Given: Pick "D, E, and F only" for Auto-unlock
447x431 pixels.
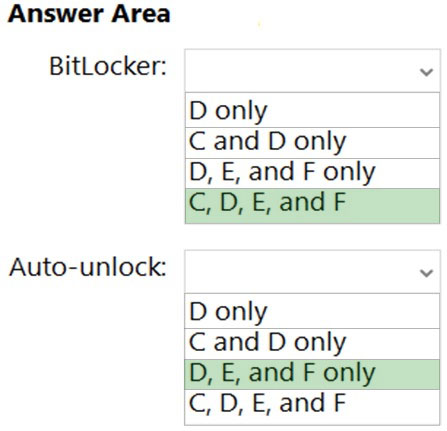Looking at the screenshot, I should 312,374.
